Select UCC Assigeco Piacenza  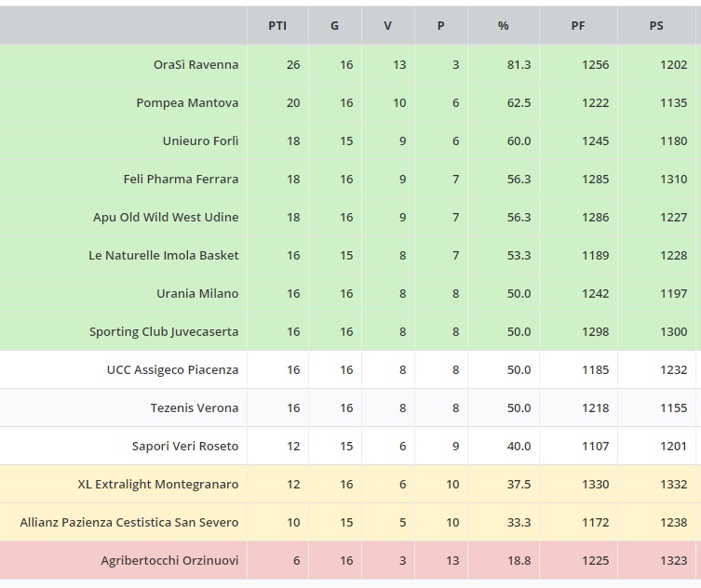[172, 370]
